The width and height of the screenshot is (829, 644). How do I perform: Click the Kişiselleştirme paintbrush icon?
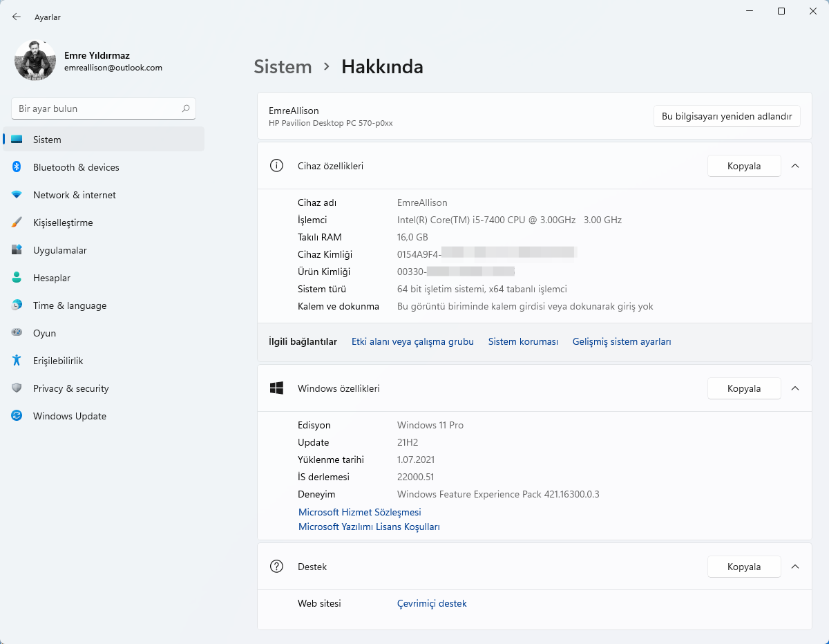[17, 222]
